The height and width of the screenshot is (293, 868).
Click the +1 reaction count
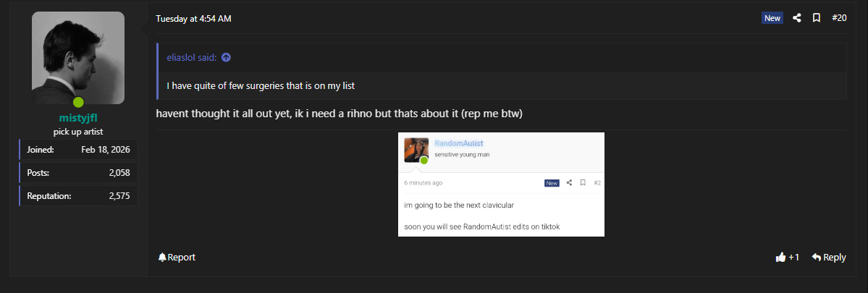click(794, 257)
